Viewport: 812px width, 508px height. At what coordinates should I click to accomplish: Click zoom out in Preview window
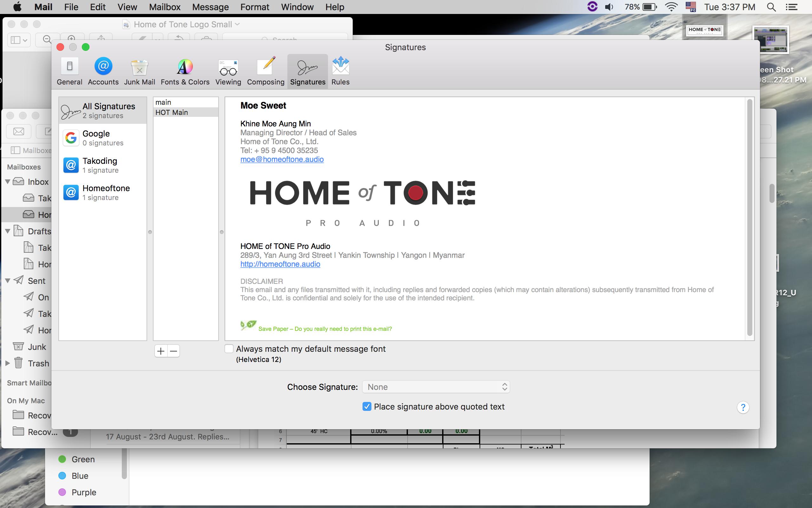click(47, 39)
